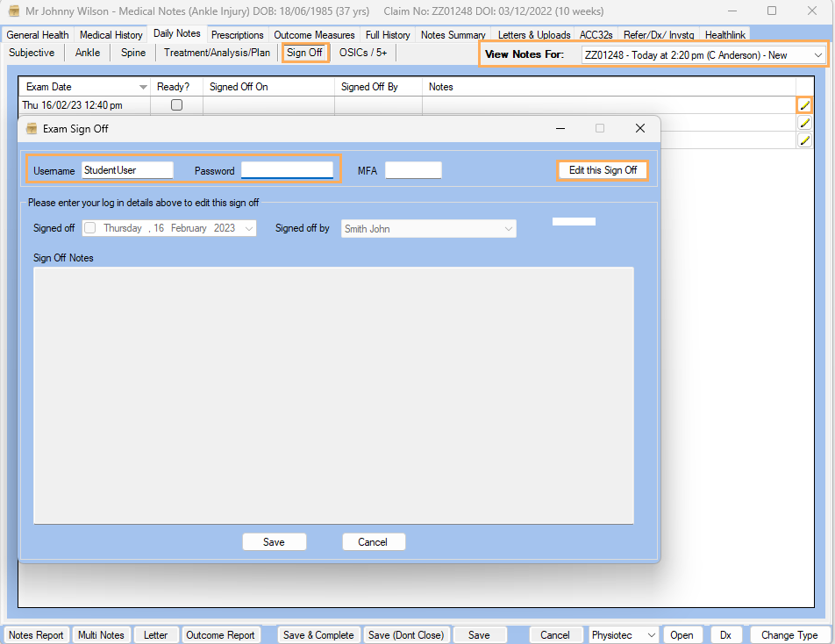The width and height of the screenshot is (835, 644).
Task: Click the Exam Sign Off dialog title icon
Action: (32, 129)
